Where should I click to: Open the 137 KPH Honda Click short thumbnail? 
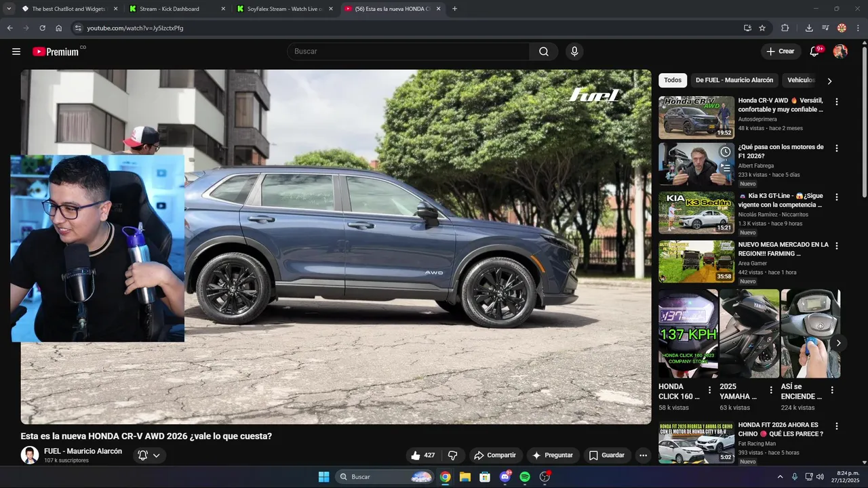(688, 333)
